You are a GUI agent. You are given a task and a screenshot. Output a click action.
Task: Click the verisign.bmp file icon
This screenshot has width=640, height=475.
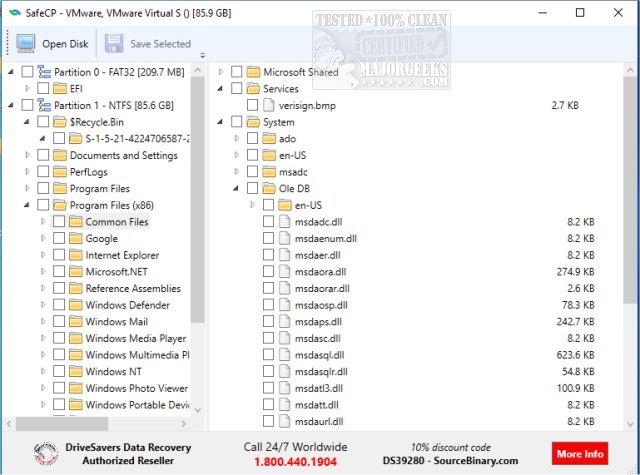269,105
